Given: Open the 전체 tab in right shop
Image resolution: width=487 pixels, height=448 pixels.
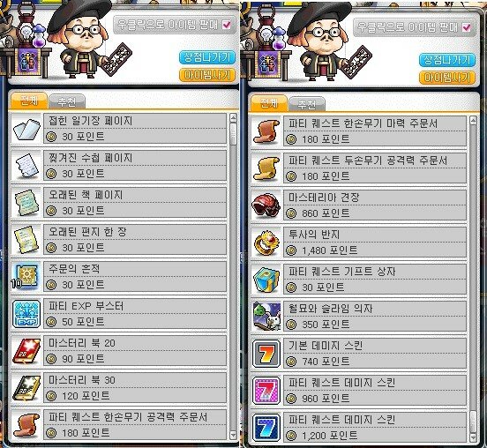Looking at the screenshot, I should [269, 103].
